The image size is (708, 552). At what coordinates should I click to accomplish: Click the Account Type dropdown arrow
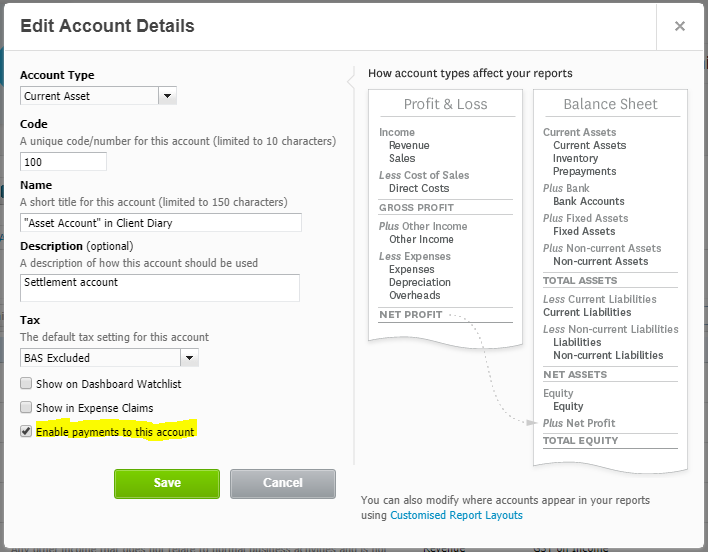tap(168, 96)
